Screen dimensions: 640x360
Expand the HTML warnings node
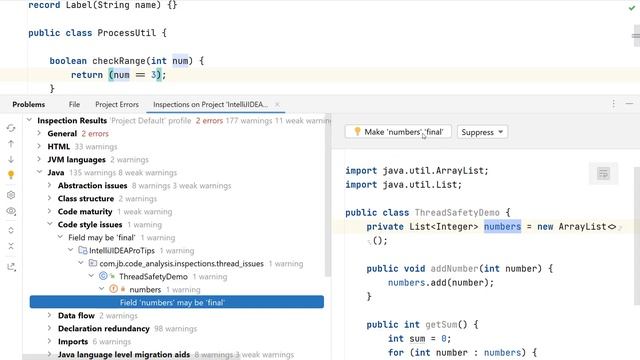[x=39, y=147]
